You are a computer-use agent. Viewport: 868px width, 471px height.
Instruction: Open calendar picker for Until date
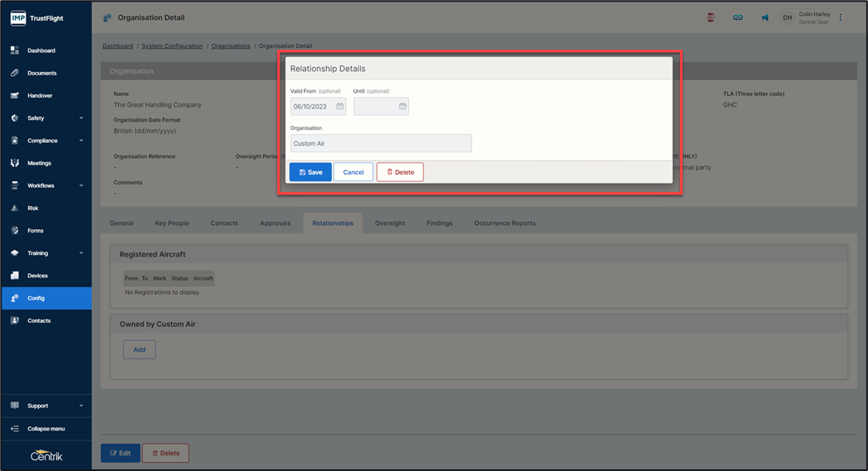(403, 107)
